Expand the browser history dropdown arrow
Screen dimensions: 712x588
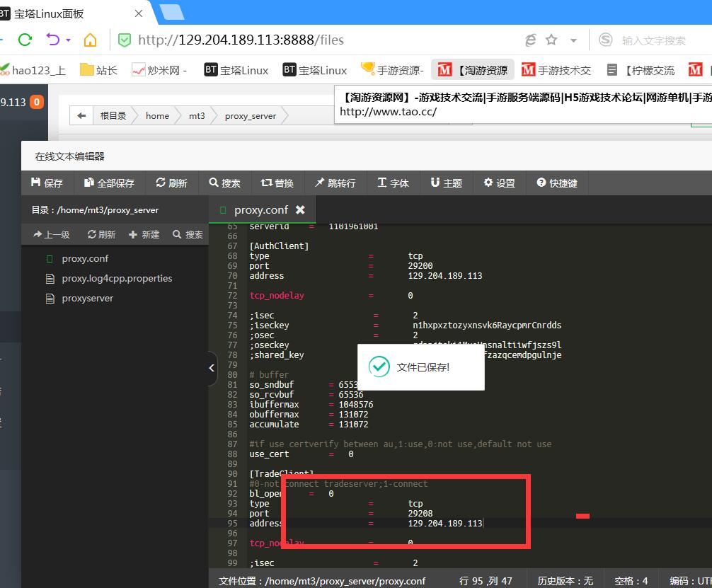click(69, 40)
